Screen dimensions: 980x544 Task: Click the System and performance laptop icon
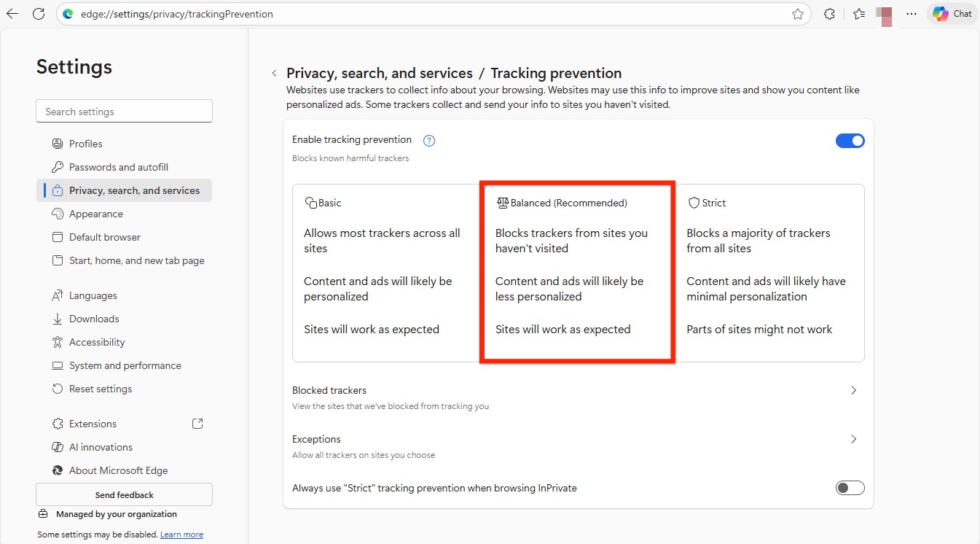(x=58, y=365)
